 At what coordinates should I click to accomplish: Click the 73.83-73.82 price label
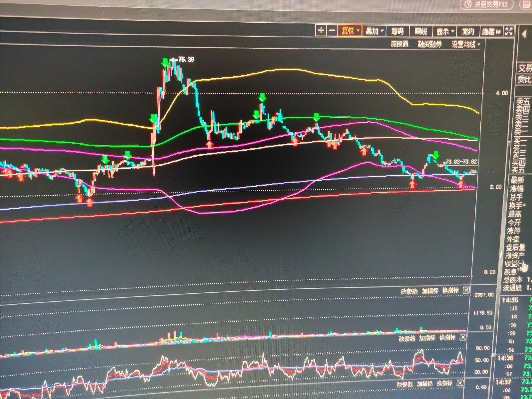[x=461, y=162]
